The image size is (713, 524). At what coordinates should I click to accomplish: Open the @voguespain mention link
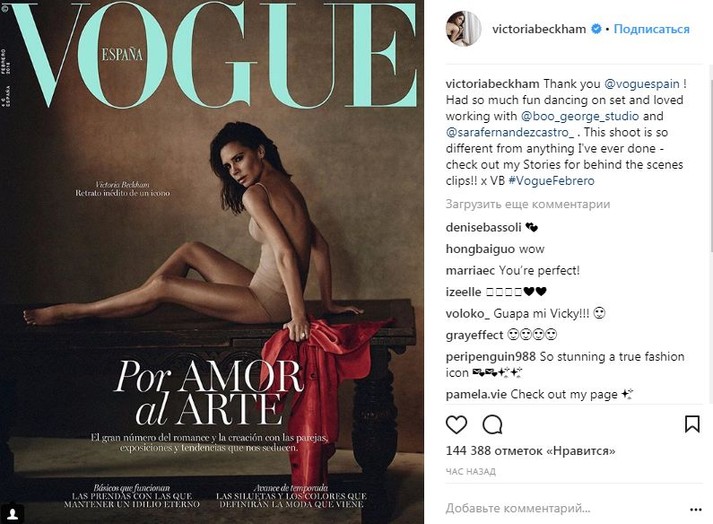pyautogui.click(x=642, y=84)
